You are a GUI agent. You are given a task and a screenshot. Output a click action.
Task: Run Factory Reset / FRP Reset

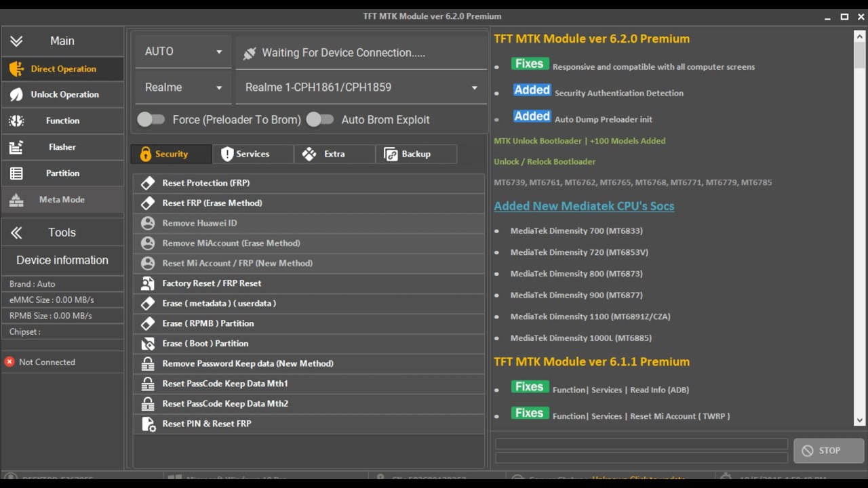pos(309,283)
